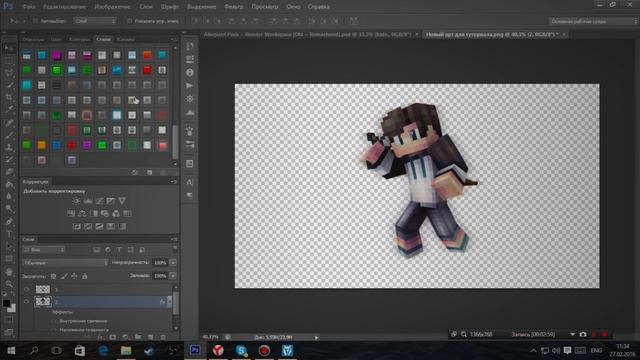Viewport: 640px width, 360px height.
Task: Select the Pen tool
Action: pos(9,222)
